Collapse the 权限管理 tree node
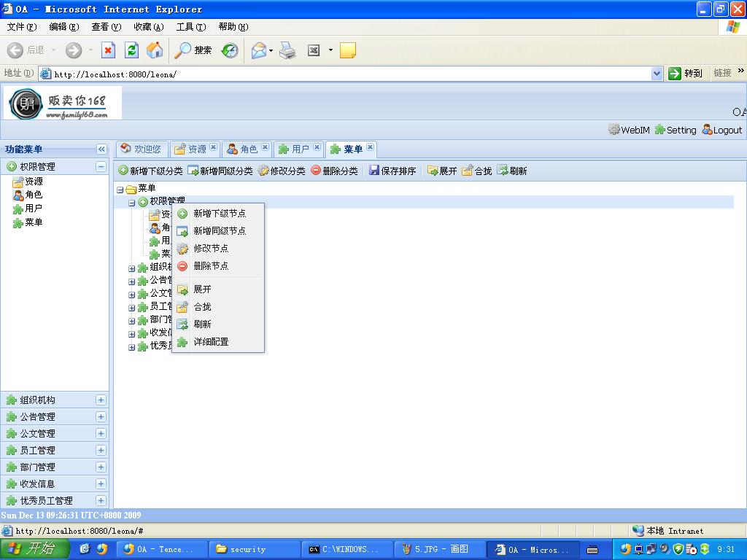The image size is (747, 560). point(131,203)
